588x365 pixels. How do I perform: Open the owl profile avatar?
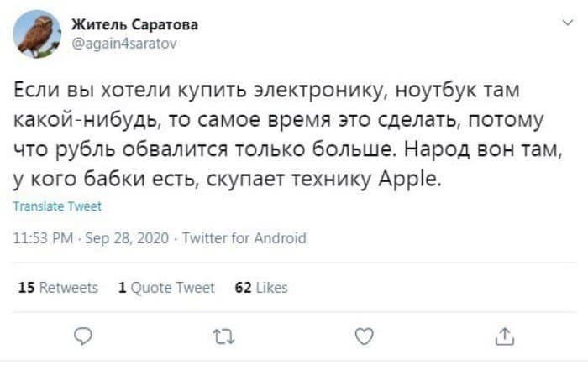(x=37, y=34)
